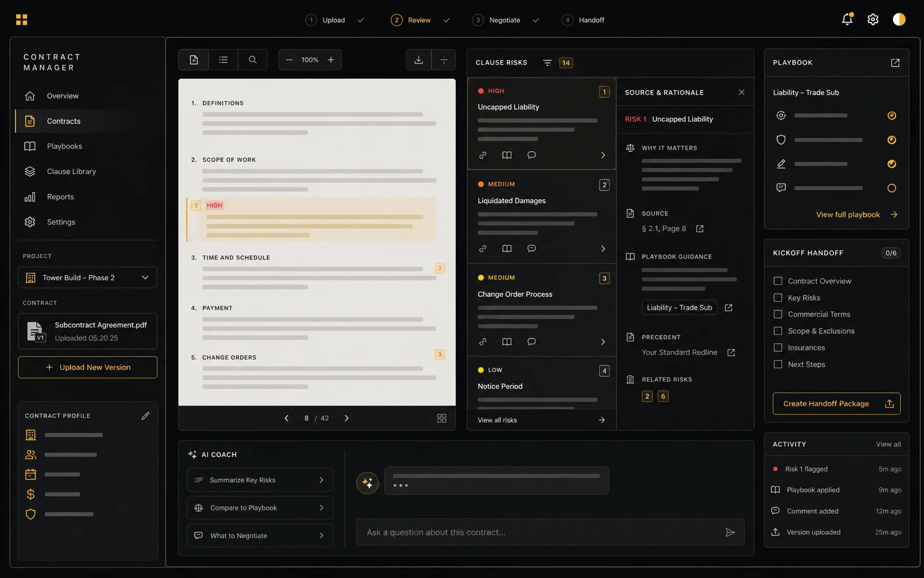Open settings gear in top bar
This screenshot has width=924, height=578.
(x=873, y=19)
